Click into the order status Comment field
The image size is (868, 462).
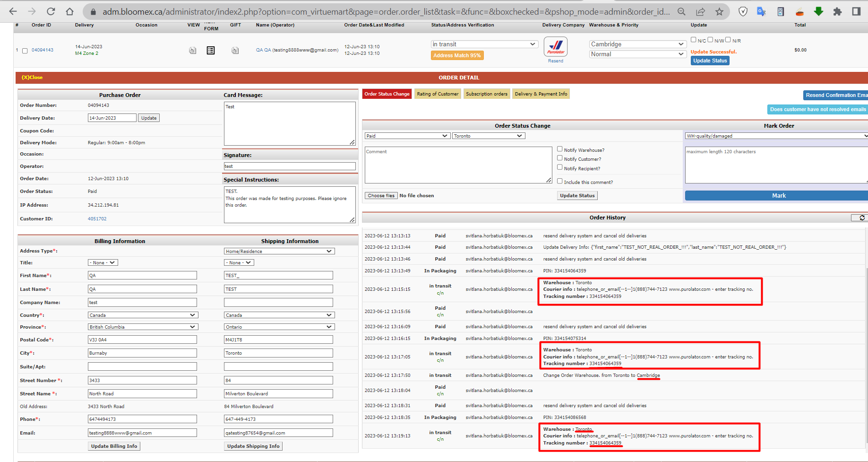click(x=458, y=165)
